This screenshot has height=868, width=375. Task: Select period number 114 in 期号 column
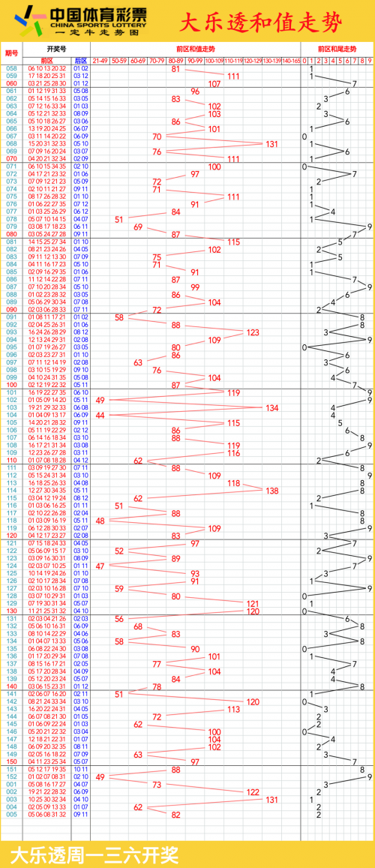pos(11,490)
